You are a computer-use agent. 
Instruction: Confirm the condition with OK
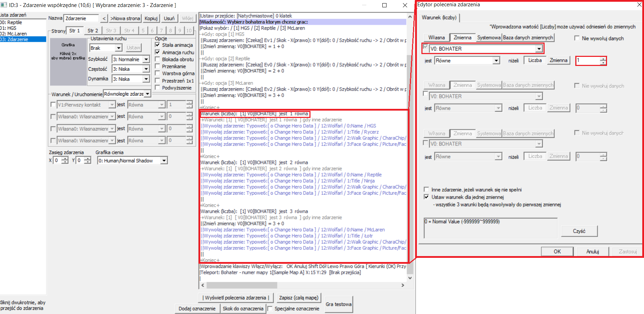click(557, 251)
